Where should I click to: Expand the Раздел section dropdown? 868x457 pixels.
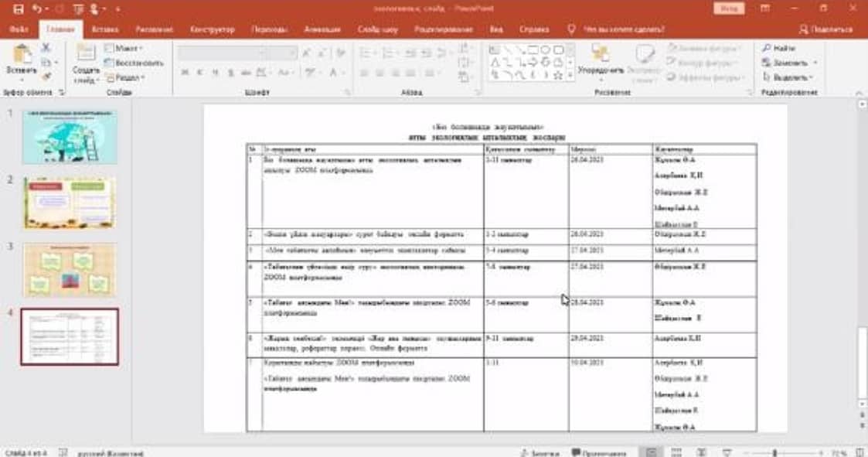pyautogui.click(x=126, y=77)
